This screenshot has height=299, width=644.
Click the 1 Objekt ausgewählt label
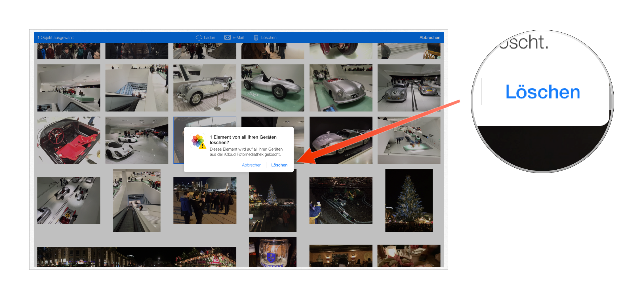pyautogui.click(x=55, y=37)
